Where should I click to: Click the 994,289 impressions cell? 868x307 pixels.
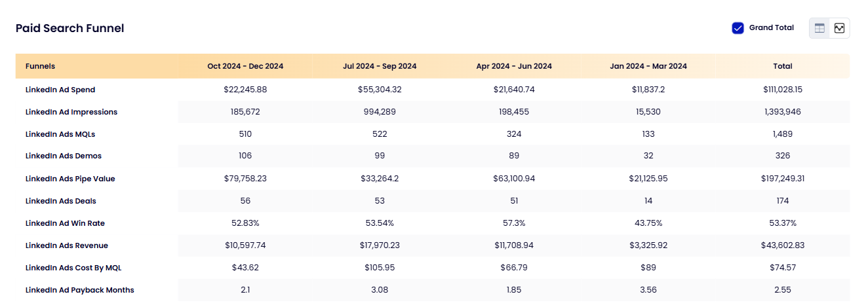point(380,112)
